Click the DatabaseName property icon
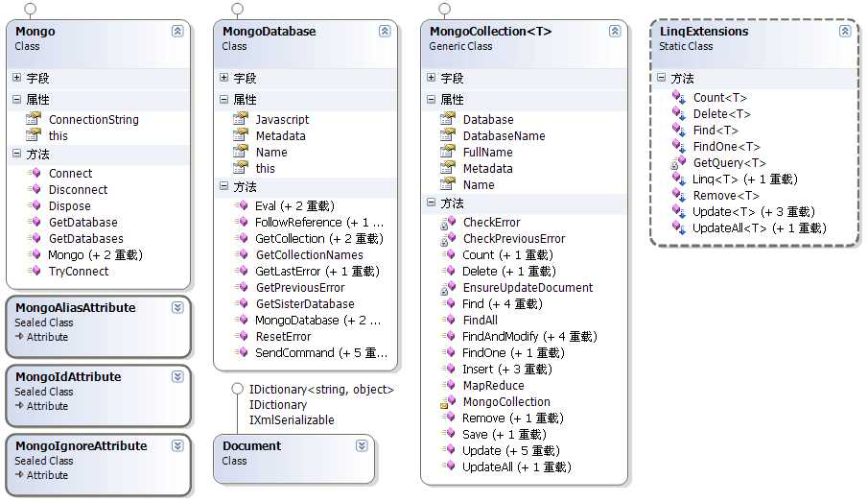Image resolution: width=868 pixels, height=502 pixels. (x=448, y=135)
